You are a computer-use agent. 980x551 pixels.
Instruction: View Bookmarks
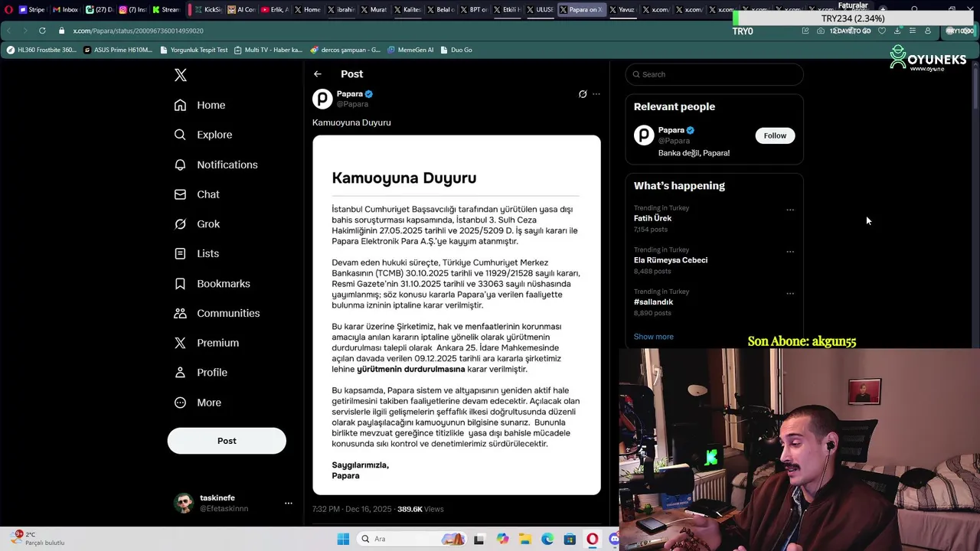[212, 283]
